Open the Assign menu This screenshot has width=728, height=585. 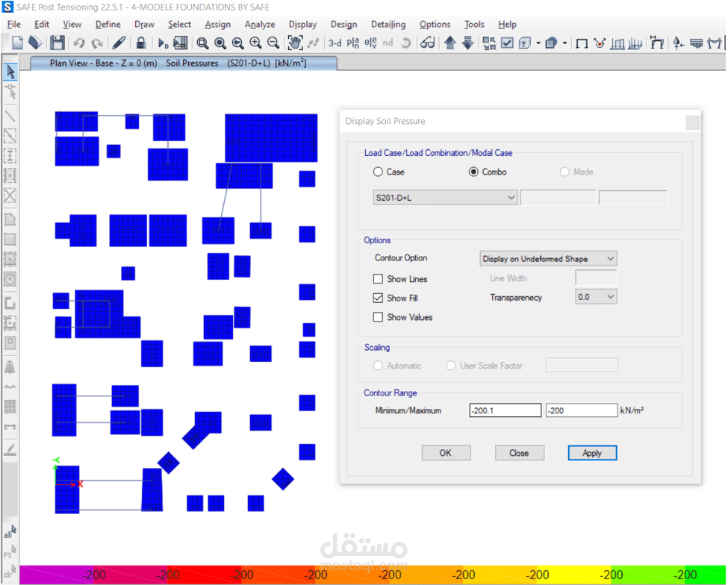click(217, 25)
